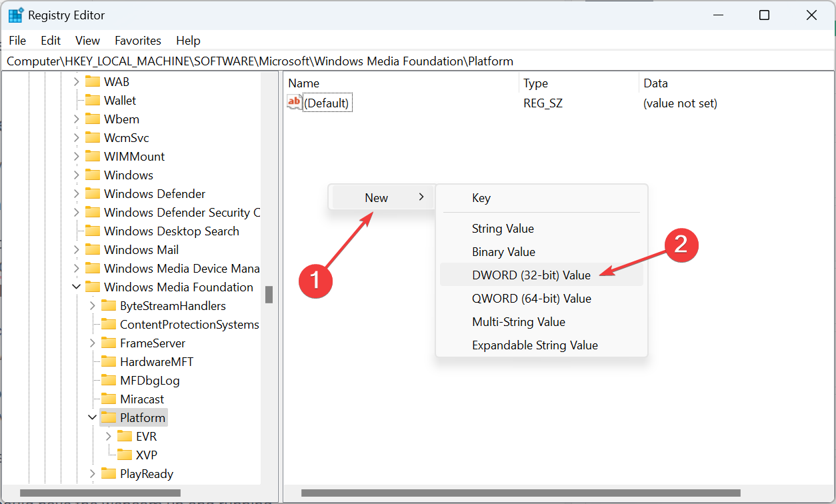
Task: Click the Wbem folder icon
Action: point(93,119)
